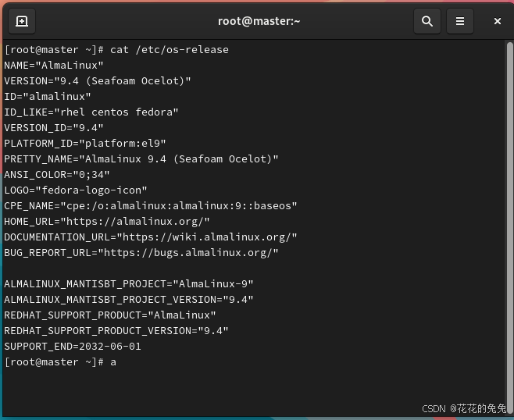The image size is (514, 420).
Task: Click the ID_LIKE="rhel centos fedora" line
Action: pyautogui.click(x=91, y=112)
